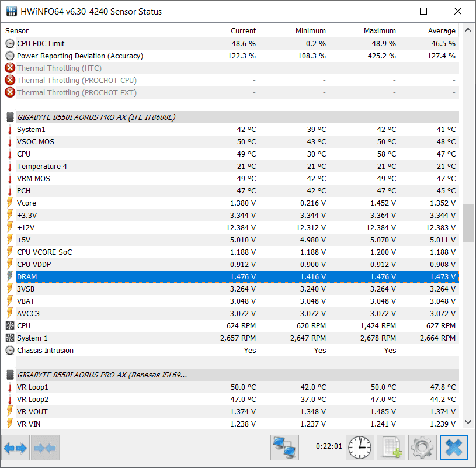Select the +3.3V row
Viewport: 476px width, 468px height.
click(x=237, y=216)
